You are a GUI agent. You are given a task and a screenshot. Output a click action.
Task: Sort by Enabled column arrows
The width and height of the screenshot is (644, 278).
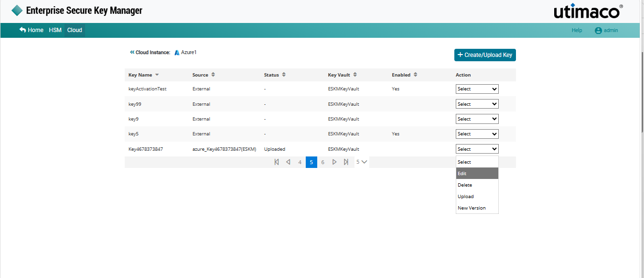(416, 75)
